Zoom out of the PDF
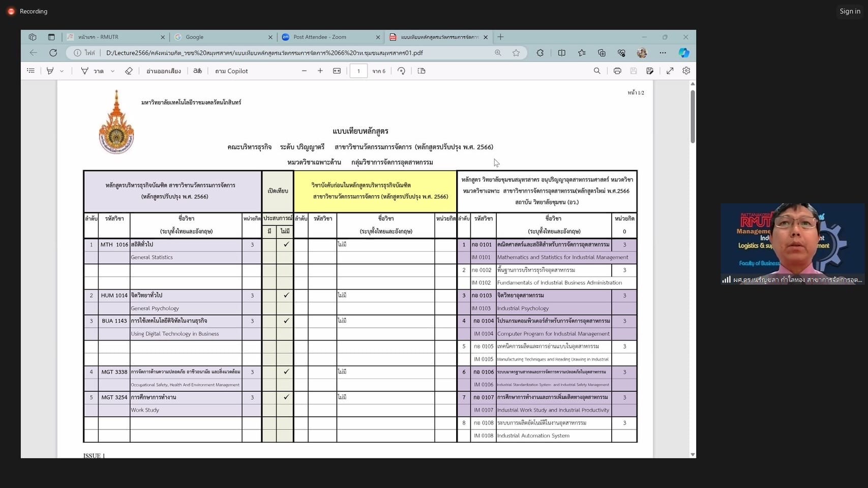 304,71
